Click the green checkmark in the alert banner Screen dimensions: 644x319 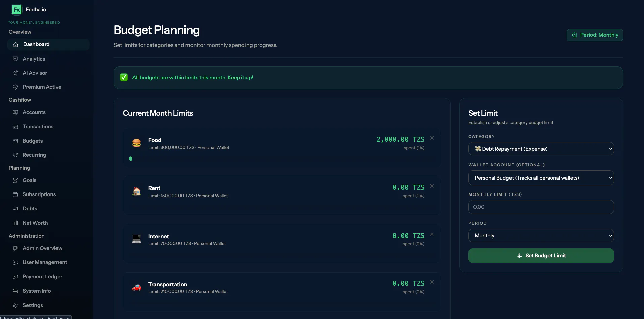click(124, 77)
